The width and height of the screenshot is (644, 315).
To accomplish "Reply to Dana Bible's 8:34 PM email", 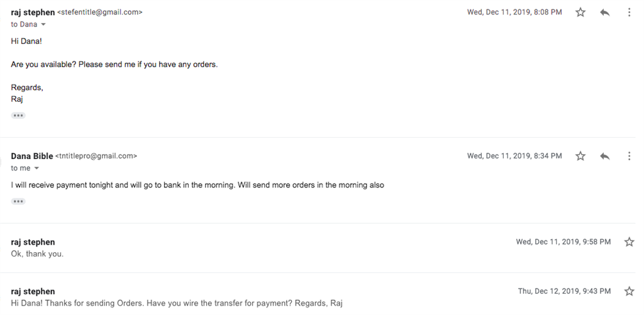I will coord(604,156).
